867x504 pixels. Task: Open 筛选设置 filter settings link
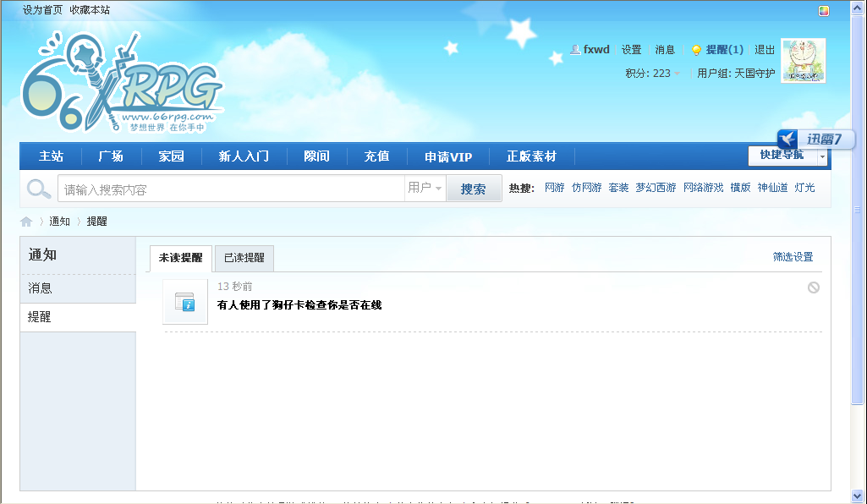[x=793, y=257]
